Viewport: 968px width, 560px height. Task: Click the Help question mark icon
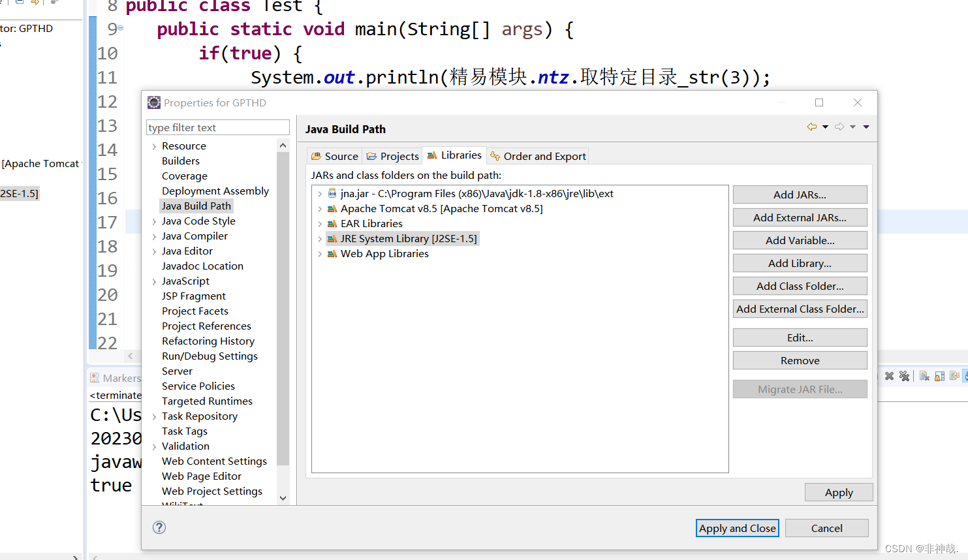[159, 527]
